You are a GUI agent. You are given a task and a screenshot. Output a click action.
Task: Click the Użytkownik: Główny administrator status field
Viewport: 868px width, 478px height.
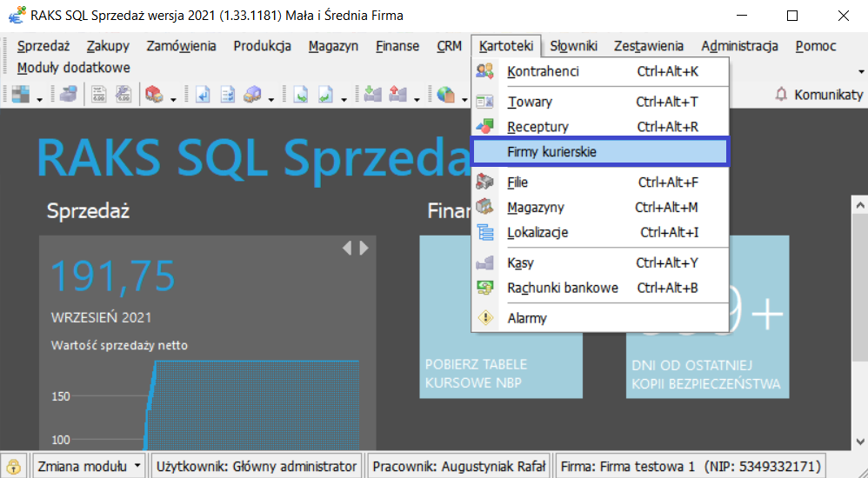[x=257, y=467]
